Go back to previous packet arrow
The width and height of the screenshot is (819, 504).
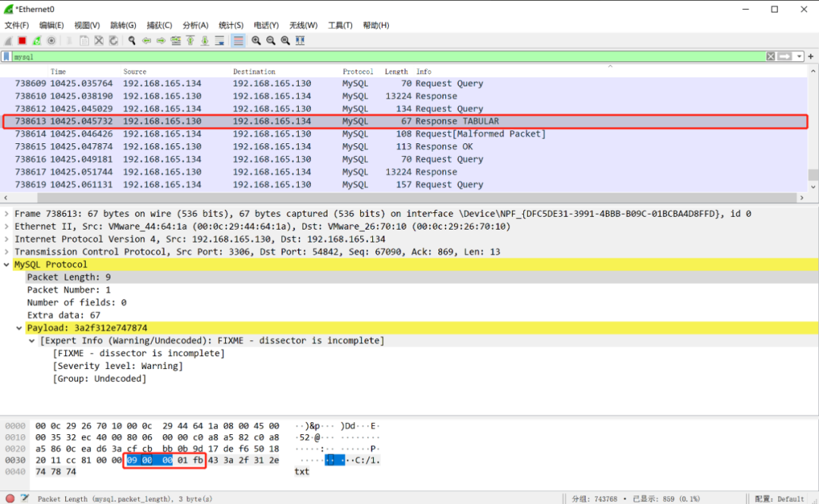click(146, 40)
